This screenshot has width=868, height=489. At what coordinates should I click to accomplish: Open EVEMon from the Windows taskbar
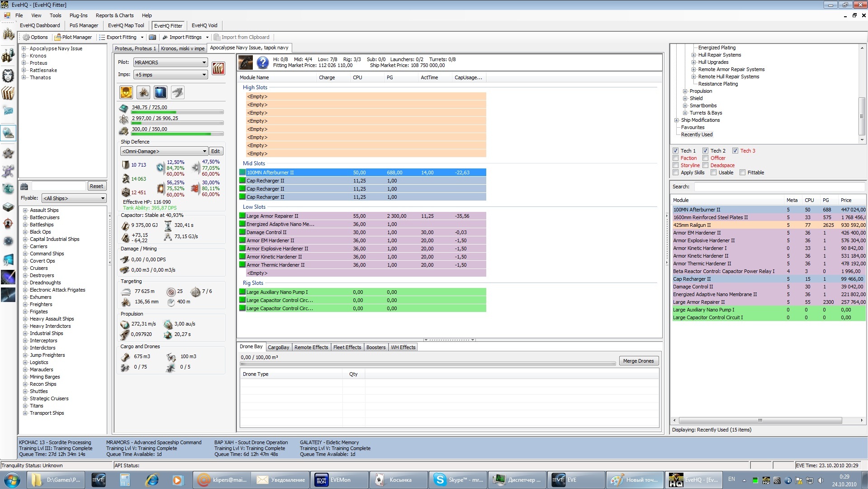(x=338, y=480)
